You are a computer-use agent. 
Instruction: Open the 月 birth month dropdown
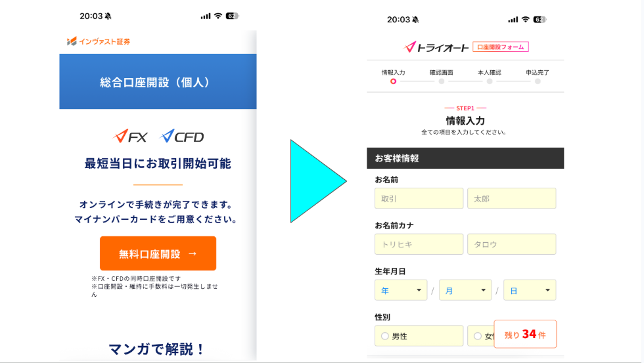pos(465,290)
